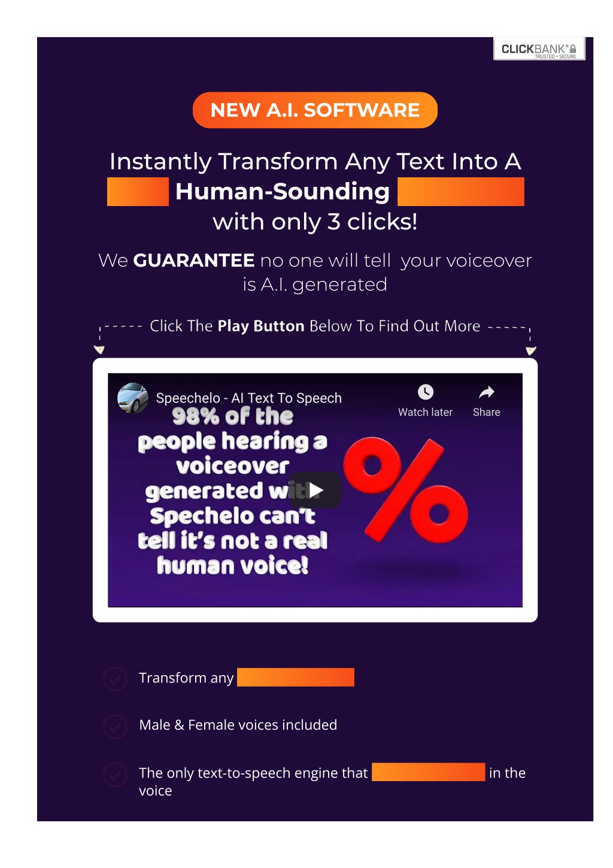Open the channel avatar on the video

pos(133,398)
